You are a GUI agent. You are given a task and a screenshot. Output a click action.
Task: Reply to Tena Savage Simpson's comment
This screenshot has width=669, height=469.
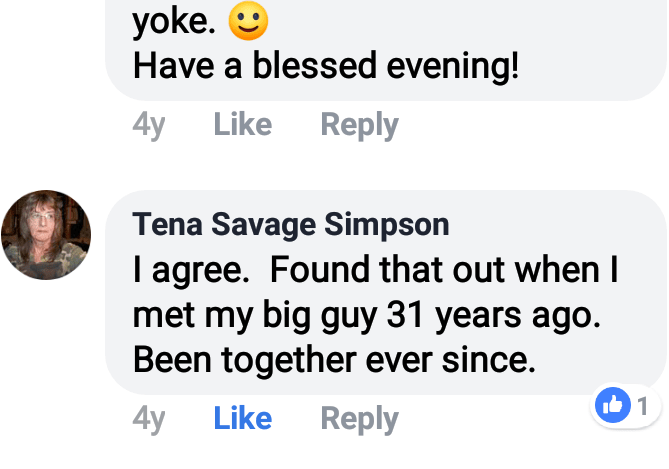[359, 419]
